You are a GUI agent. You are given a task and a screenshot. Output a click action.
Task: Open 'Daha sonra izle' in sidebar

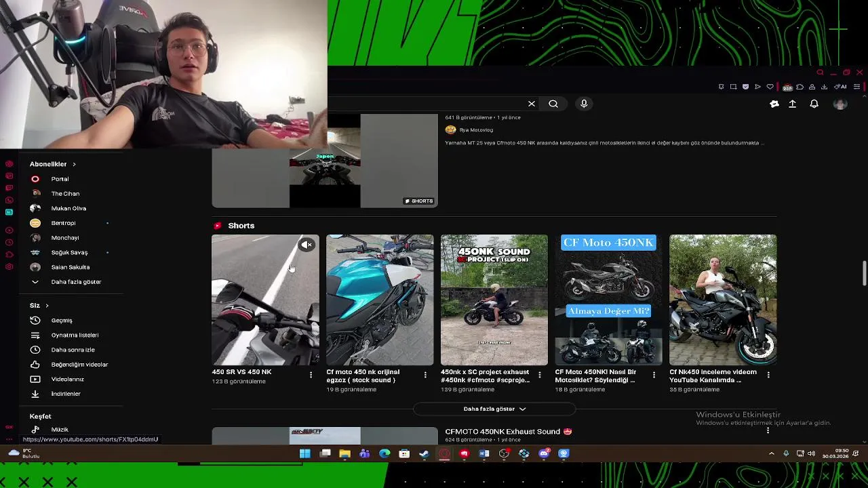pos(73,350)
